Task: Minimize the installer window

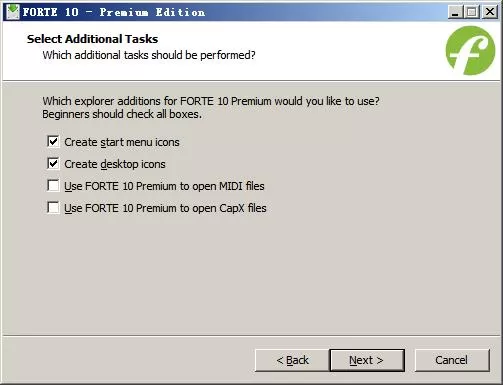Action: (455, 12)
